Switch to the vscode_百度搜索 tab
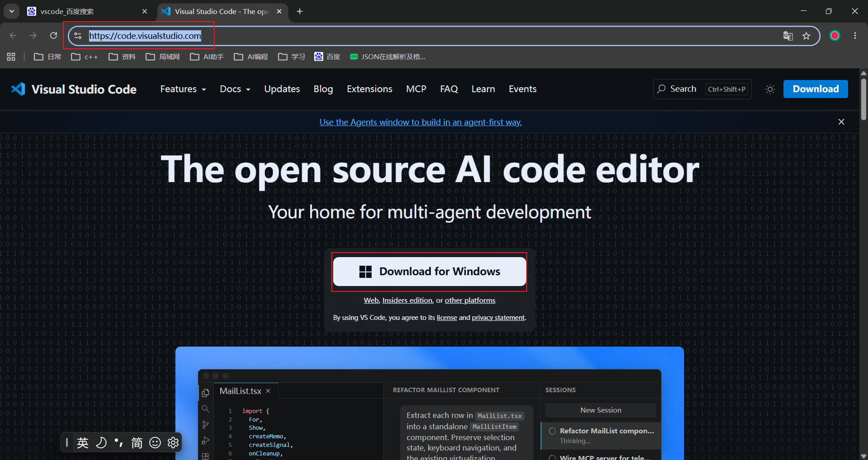Viewport: 868px width, 460px height. pos(87,11)
